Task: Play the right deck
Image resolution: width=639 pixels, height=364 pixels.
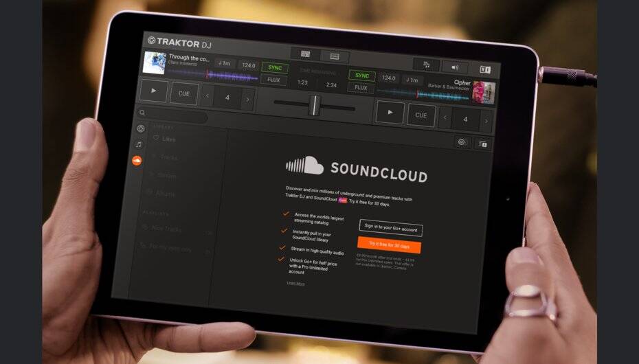Action: [390, 112]
